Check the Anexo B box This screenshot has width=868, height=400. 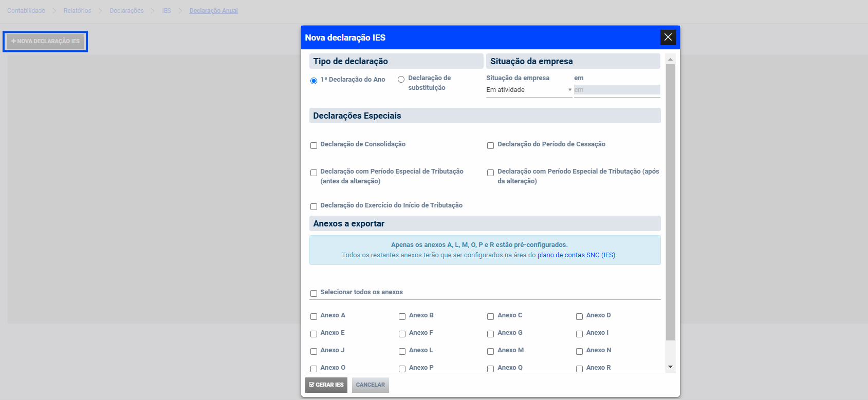402,317
